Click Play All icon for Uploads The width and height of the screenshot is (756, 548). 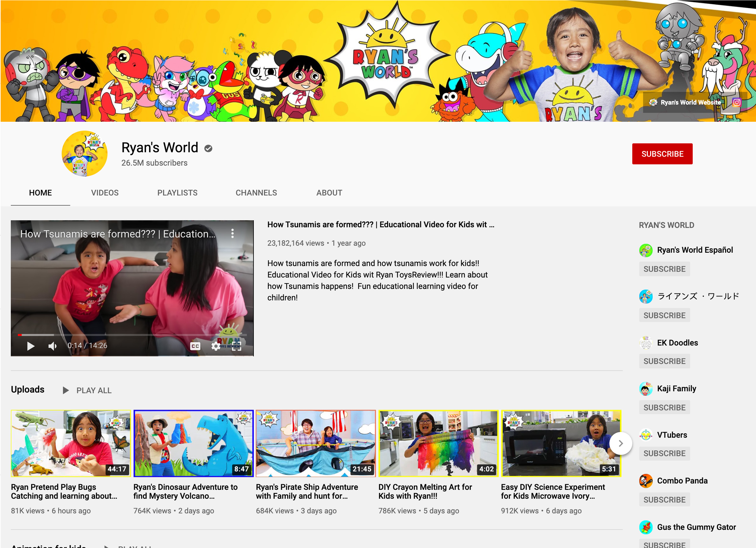pos(66,390)
